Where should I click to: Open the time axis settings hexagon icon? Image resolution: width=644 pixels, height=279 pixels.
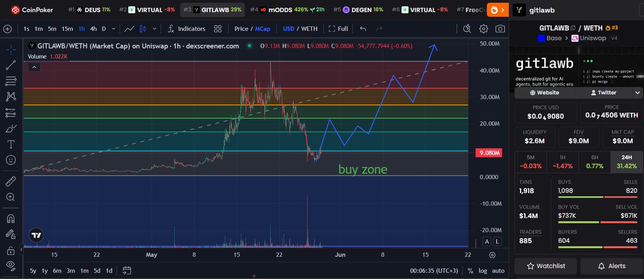492,255
